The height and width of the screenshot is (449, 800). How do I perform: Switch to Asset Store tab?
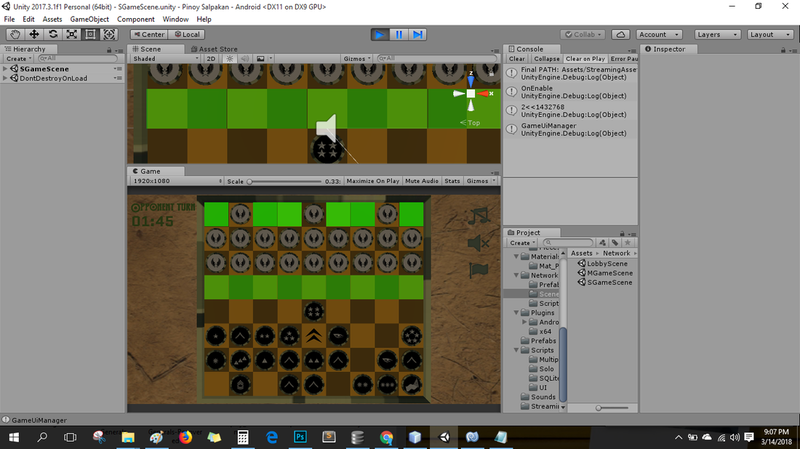point(214,49)
